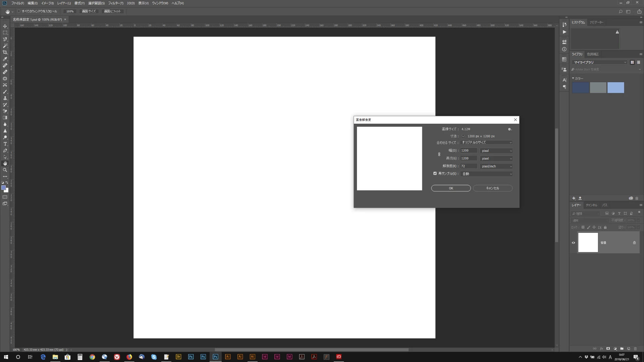644x362 pixels.
Task: Click the 画面サイズ button in options bar
Action: pyautogui.click(x=89, y=11)
